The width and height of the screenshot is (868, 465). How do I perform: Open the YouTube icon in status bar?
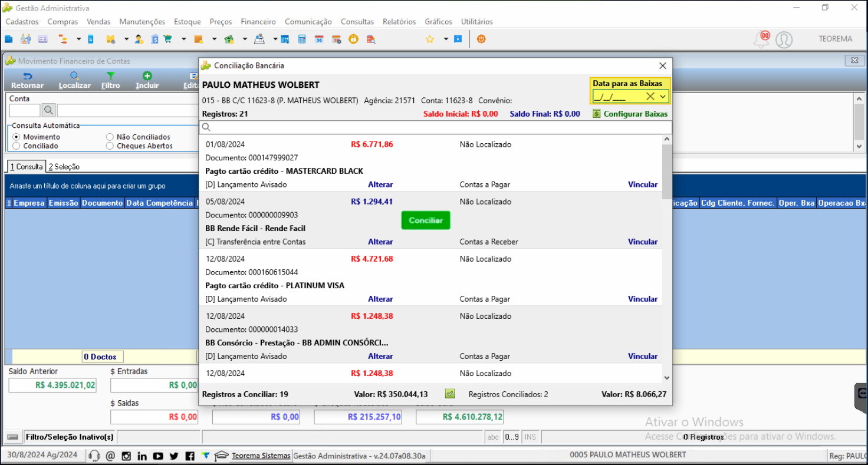coord(158,456)
